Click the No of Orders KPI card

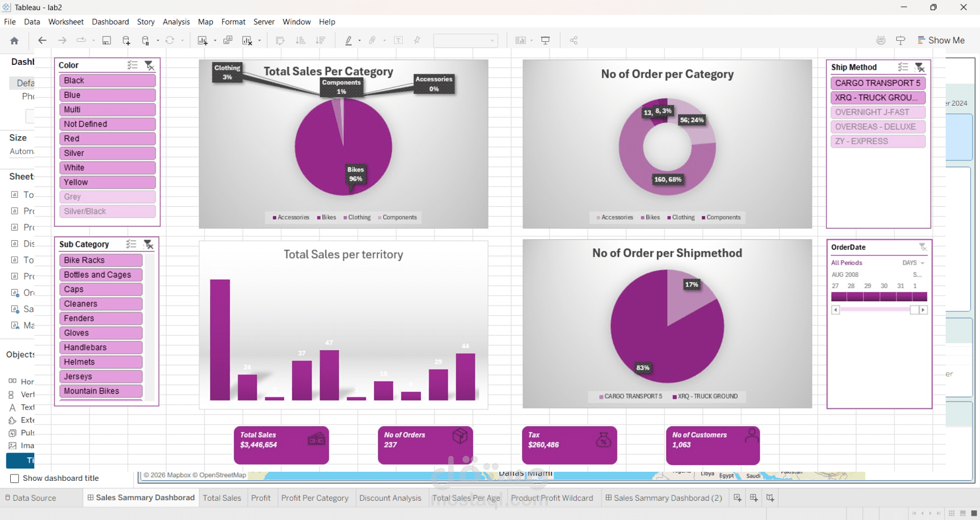click(x=426, y=445)
